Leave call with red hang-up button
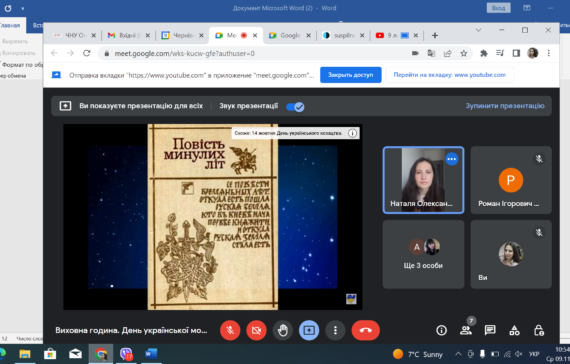 pos(366,330)
